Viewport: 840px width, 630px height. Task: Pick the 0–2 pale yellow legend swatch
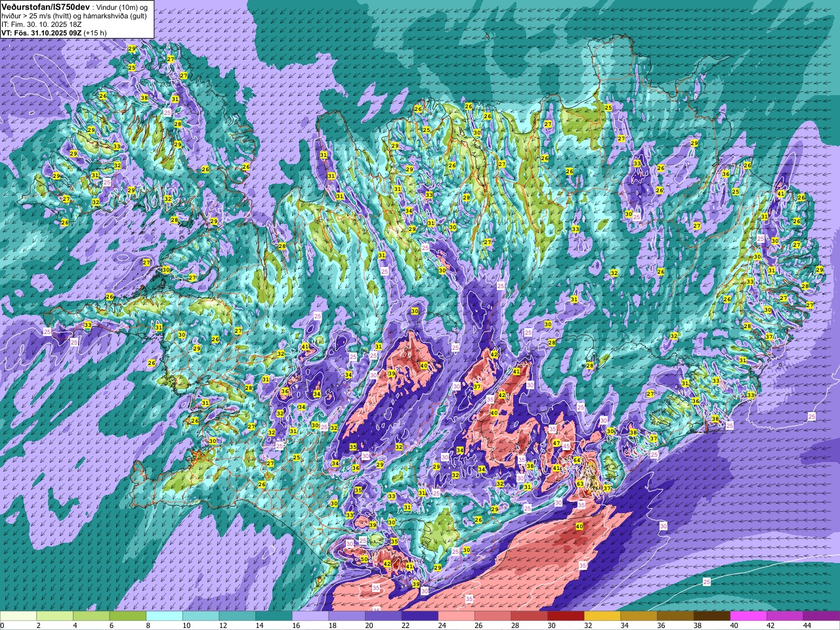pyautogui.click(x=18, y=616)
